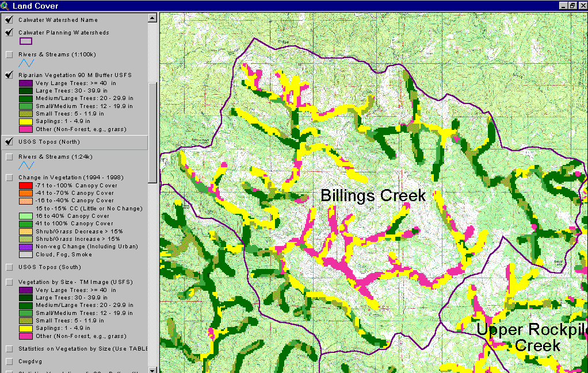The height and width of the screenshot is (373, 588).
Task: Click the legend scrollbar down arrow
Action: (152, 370)
